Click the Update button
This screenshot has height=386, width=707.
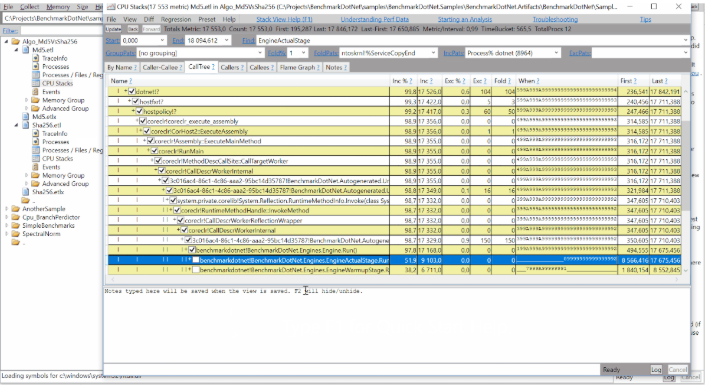pos(113,29)
